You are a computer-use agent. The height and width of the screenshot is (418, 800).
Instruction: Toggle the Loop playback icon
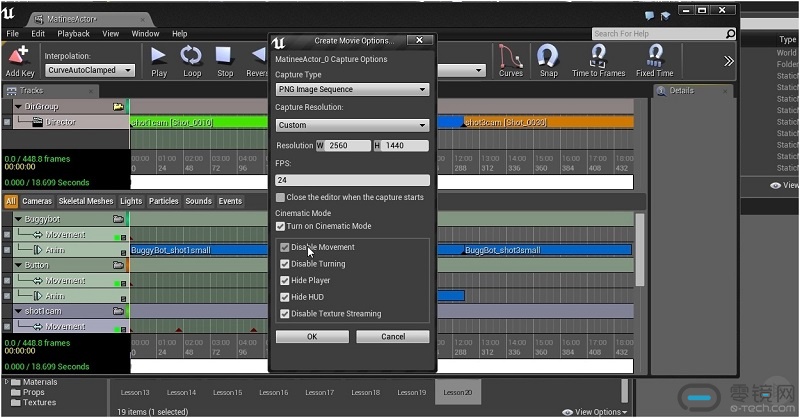(192, 55)
